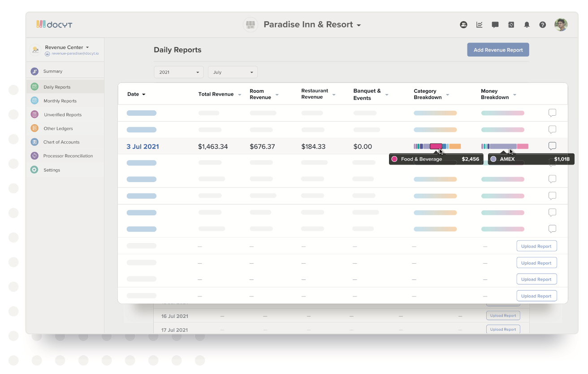
Task: Click the Total Revenue column sort arrow
Action: tap(240, 95)
